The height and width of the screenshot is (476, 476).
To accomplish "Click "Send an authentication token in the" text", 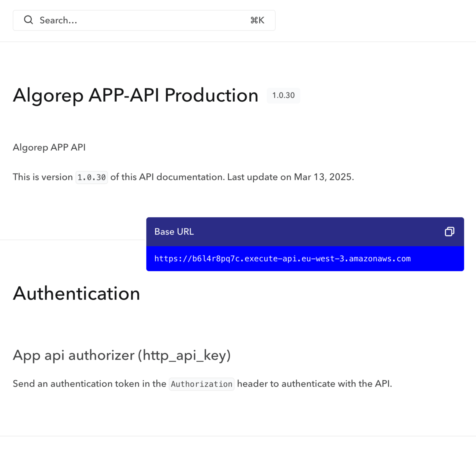I will coord(89,384).
